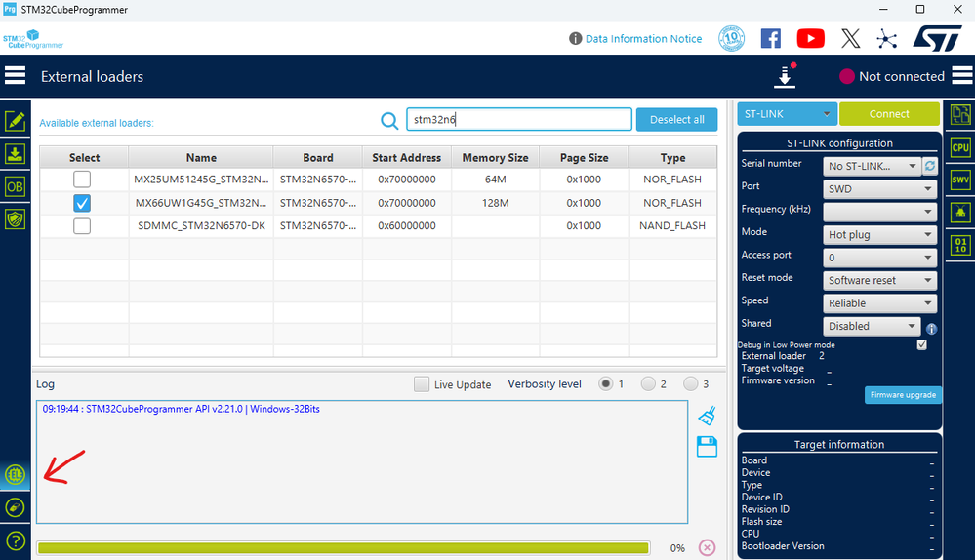The width and height of the screenshot is (975, 560).
Task: Open the 01/10 register icon on right sidebar
Action: pos(960,245)
